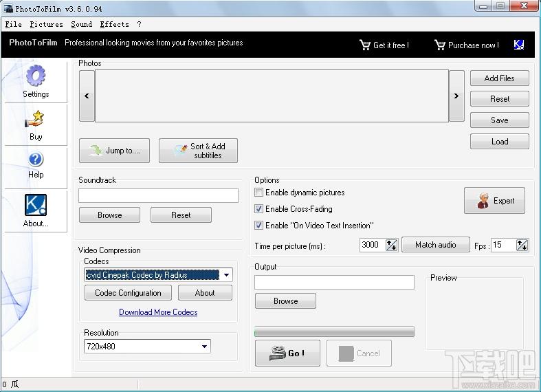
Task: Adjust time per picture spinner arrows
Action: pos(391,245)
